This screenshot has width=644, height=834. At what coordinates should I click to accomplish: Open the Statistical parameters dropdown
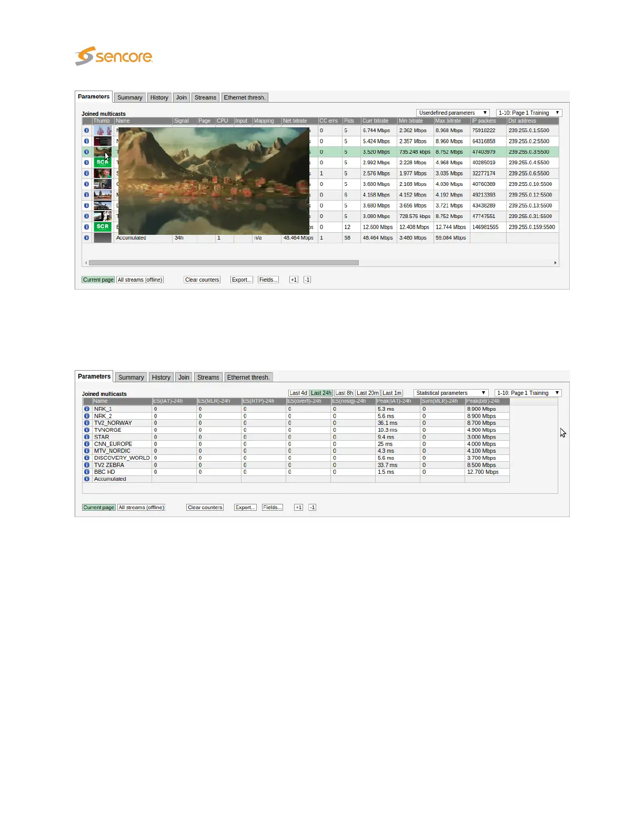[451, 393]
